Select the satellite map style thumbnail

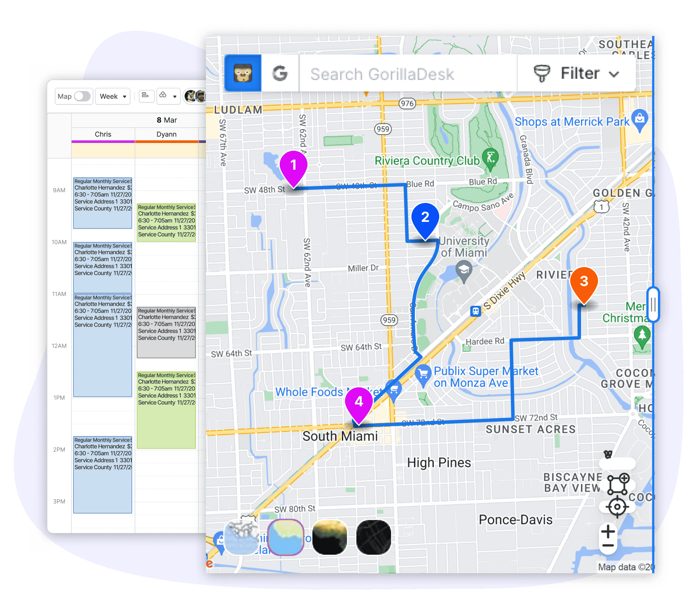coord(330,537)
